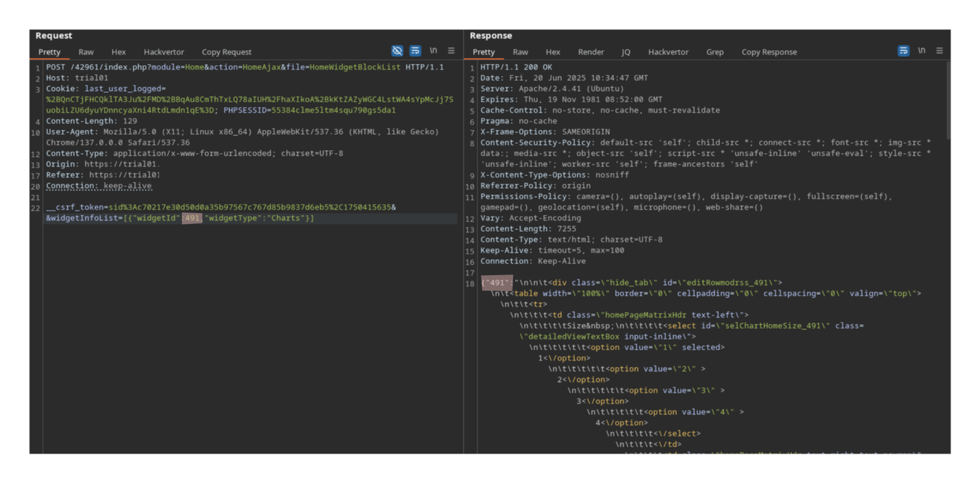
Task: Toggle \n newline display in Response panel
Action: tap(922, 50)
